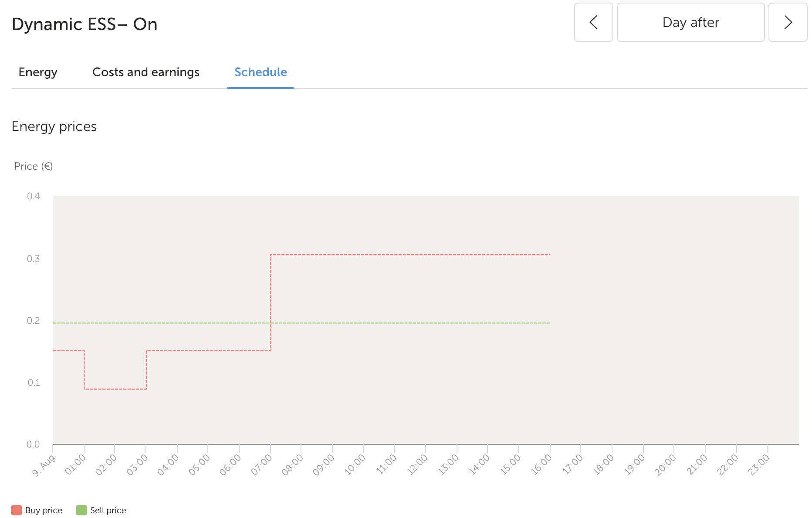Image resolution: width=812 pixels, height=518 pixels.
Task: Click the green Sell price legend swatch
Action: (x=81, y=510)
